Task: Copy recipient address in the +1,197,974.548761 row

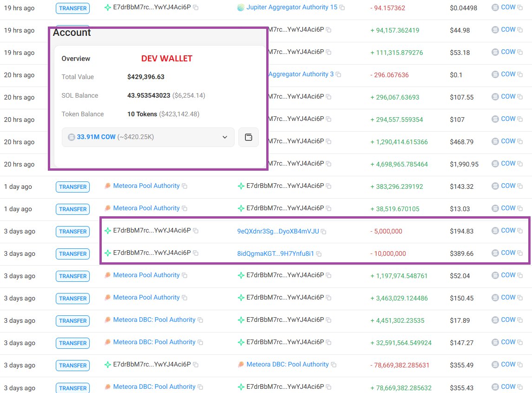Action: coord(328,276)
